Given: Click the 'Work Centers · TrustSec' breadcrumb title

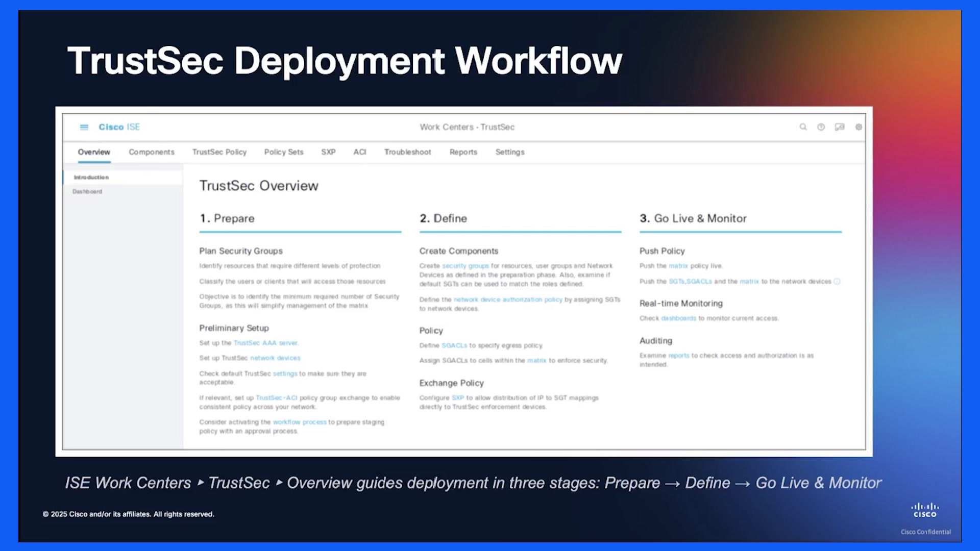Looking at the screenshot, I should pyautogui.click(x=467, y=127).
